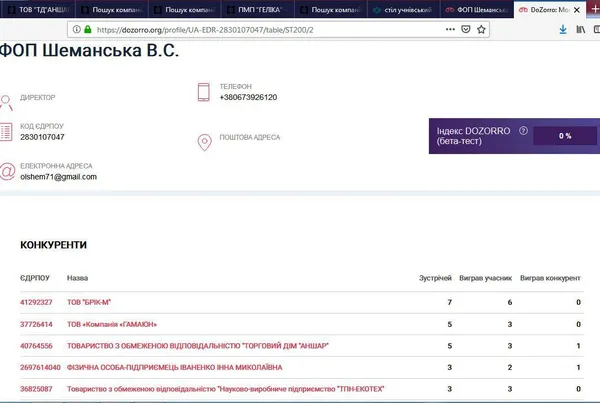Click the phone number +380673926120

[x=248, y=98]
